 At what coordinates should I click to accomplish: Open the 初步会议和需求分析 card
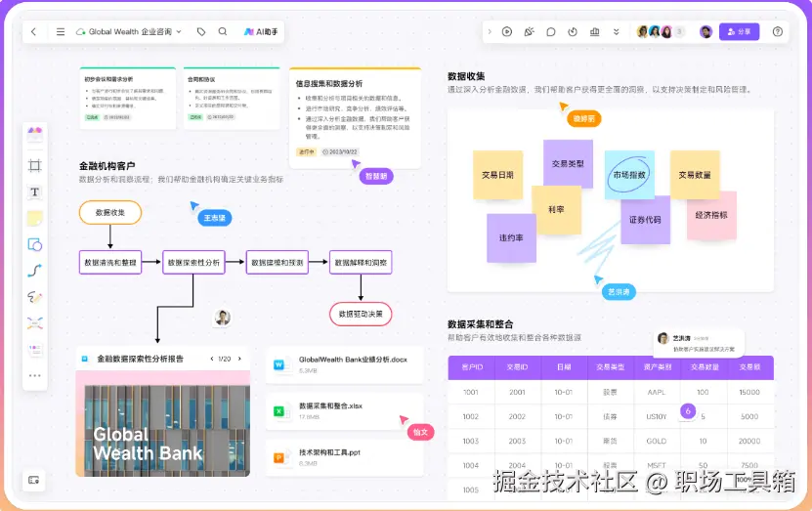(x=128, y=99)
